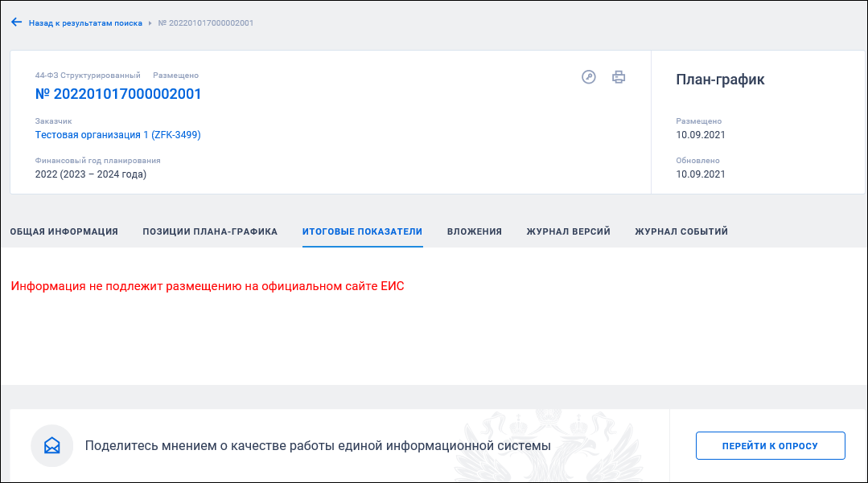Screen dimensions: 868x483
Task: Switch to 'ПОЗИЦИИ ПЛАНА-ГРАФИКА' tab
Action: click(x=210, y=231)
